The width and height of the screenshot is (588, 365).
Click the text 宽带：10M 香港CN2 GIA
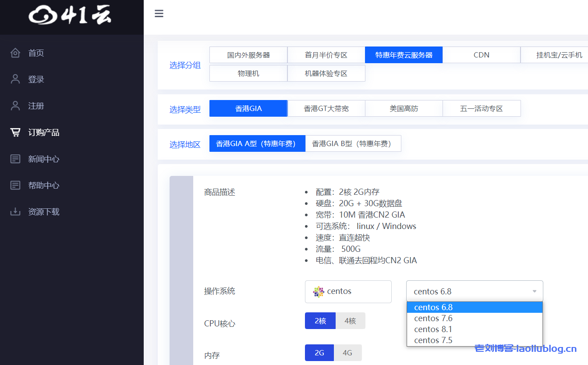(360, 215)
